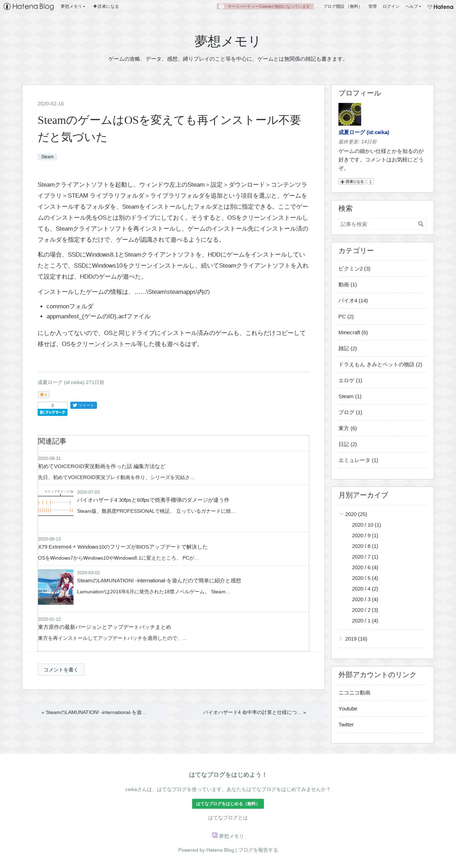456x868 pixels.
Task: Click the footer blog icon beside 夢想メモリ
Action: click(x=215, y=835)
